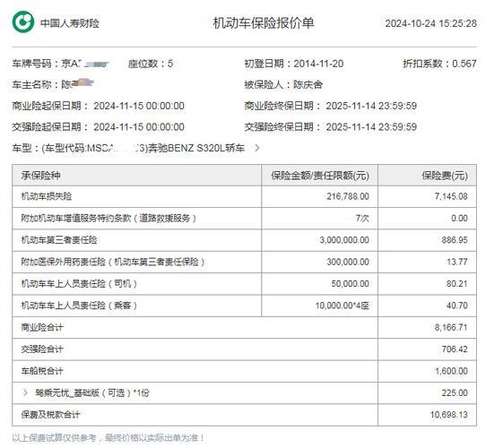Click the 保费及税款合计 label
This screenshot has height=448, width=486.
coord(50,415)
